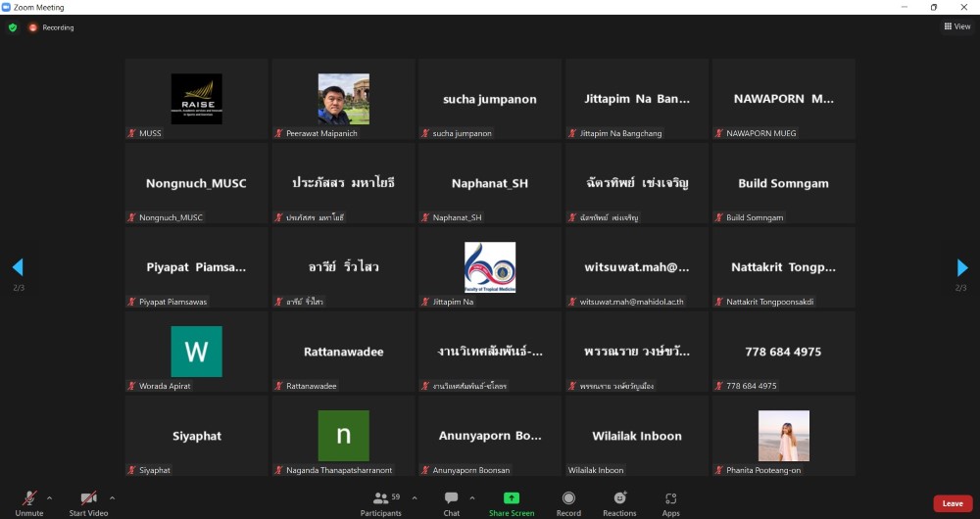The height and width of the screenshot is (519, 980).
Task: Select Peerawat Maipanich's video tile
Action: (343, 99)
